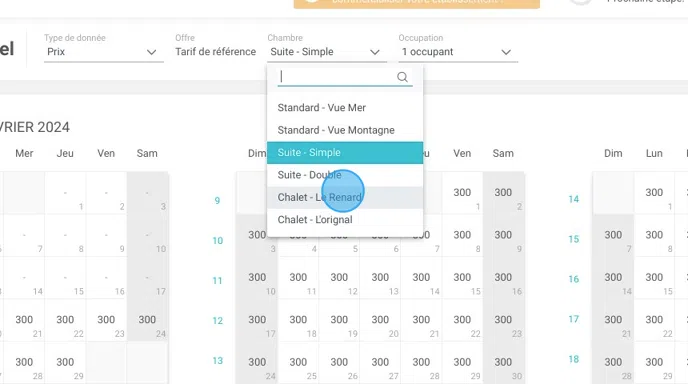Viewport: 688px width, 384px height.
Task: Select March 30 Saturday price cell
Action: [x=503, y=363]
